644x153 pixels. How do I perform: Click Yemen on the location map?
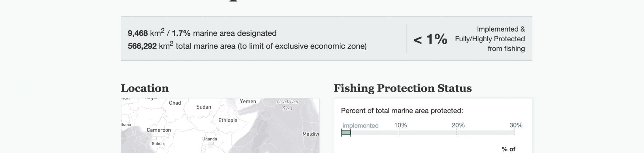coord(248,101)
